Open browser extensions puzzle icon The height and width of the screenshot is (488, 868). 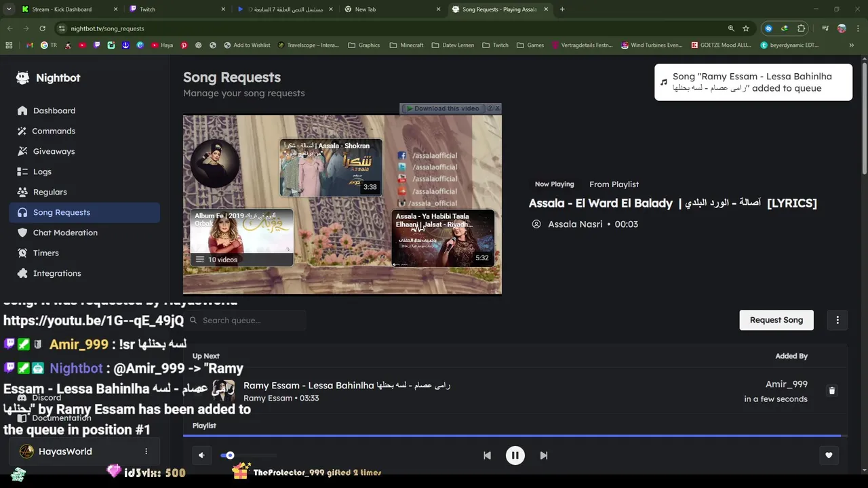(x=802, y=28)
